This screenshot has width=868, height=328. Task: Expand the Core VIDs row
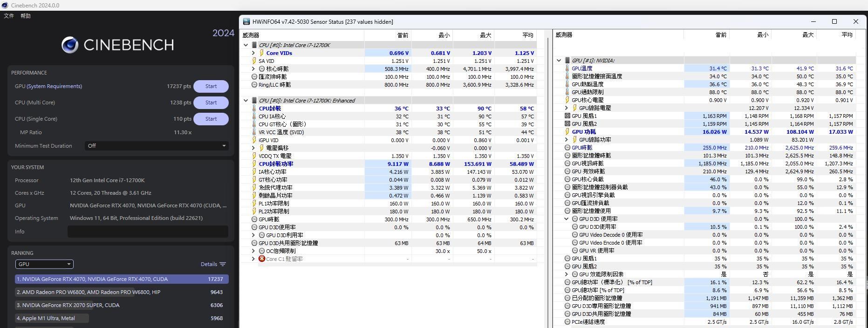(253, 53)
